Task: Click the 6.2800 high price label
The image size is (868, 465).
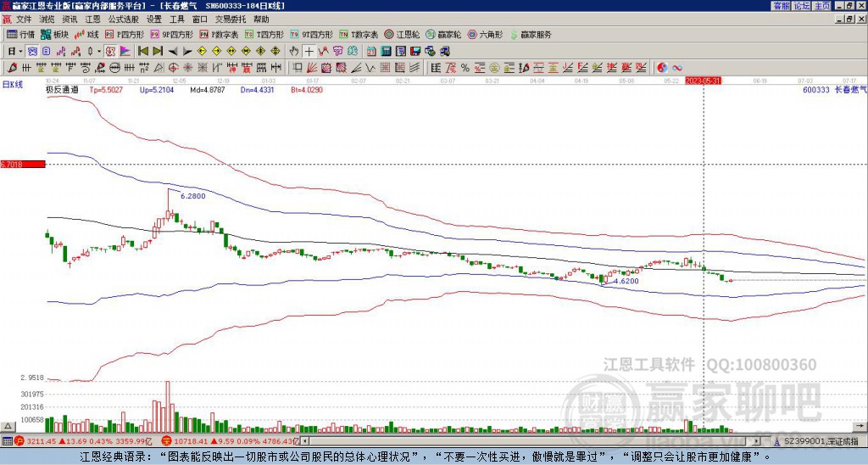Action: click(x=192, y=196)
